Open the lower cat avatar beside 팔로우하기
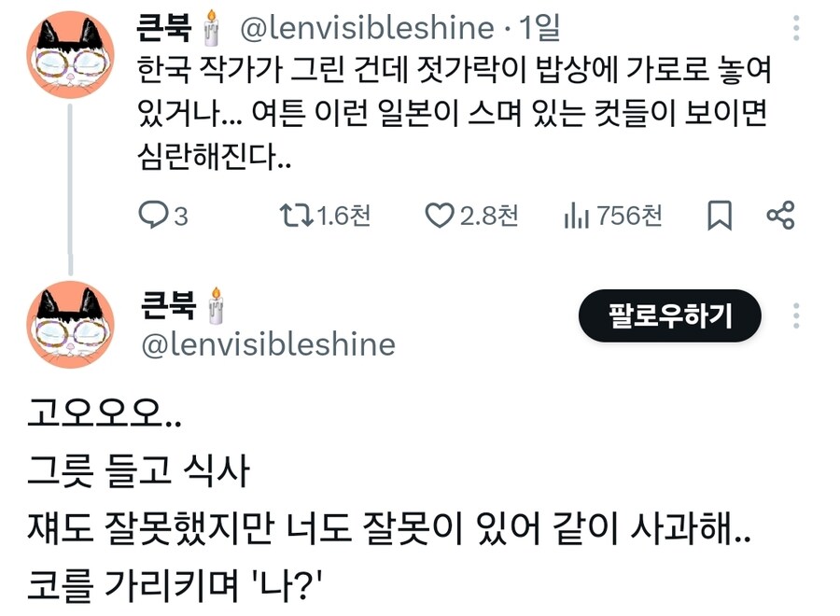Image resolution: width=840 pixels, height=616 pixels. coord(71,323)
